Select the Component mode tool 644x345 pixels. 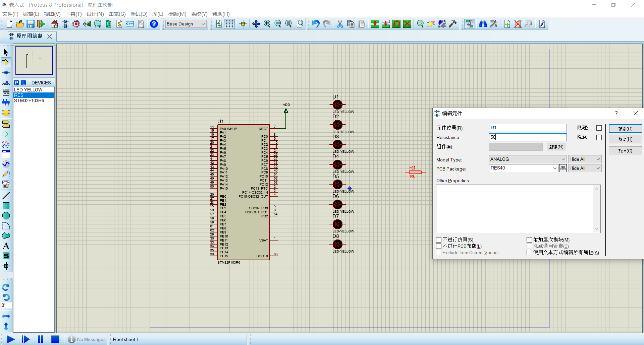[x=6, y=62]
